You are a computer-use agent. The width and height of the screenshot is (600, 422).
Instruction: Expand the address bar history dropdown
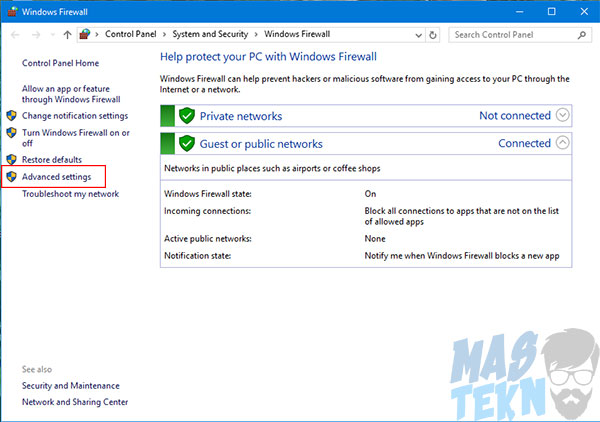(x=419, y=35)
